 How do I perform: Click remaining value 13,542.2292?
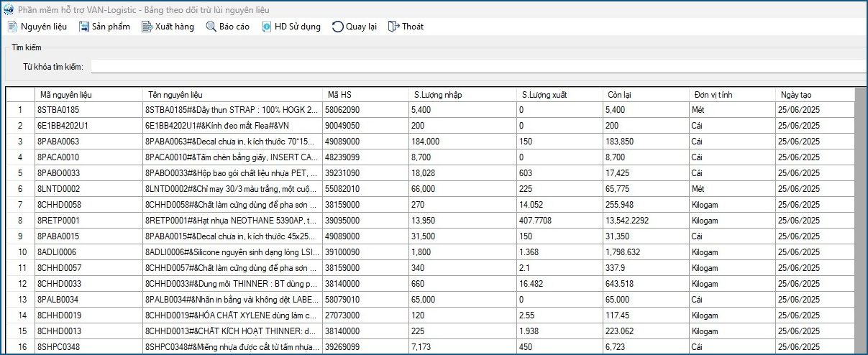(646, 221)
